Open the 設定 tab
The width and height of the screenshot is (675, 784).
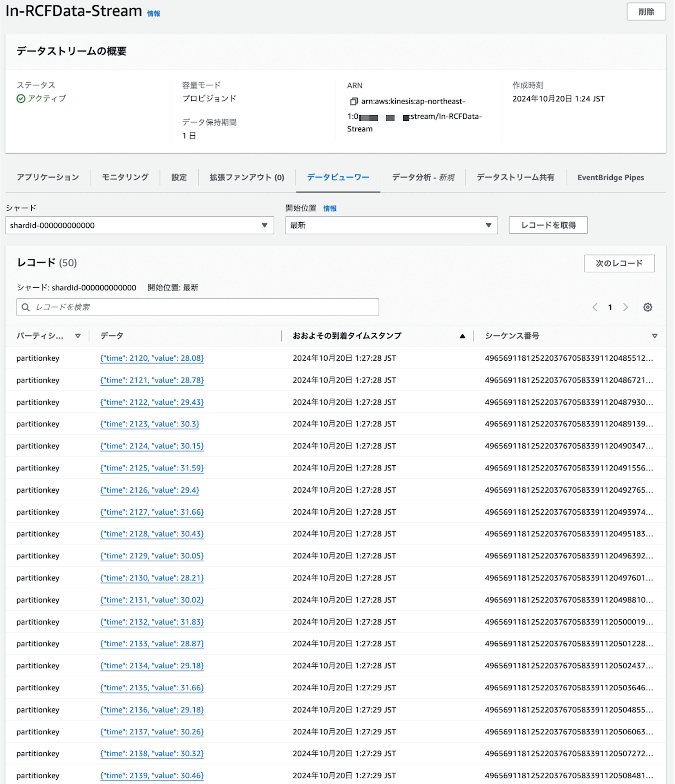pos(179,178)
